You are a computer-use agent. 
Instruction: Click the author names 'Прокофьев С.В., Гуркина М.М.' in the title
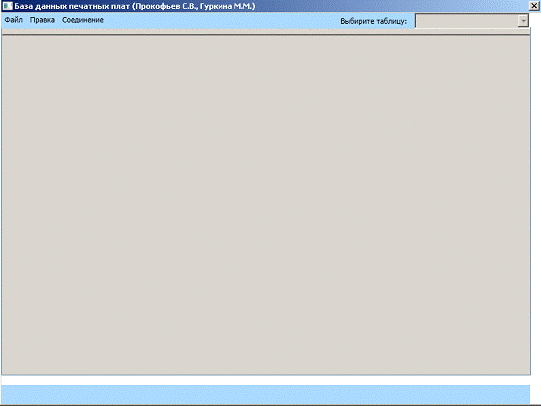(x=194, y=6)
